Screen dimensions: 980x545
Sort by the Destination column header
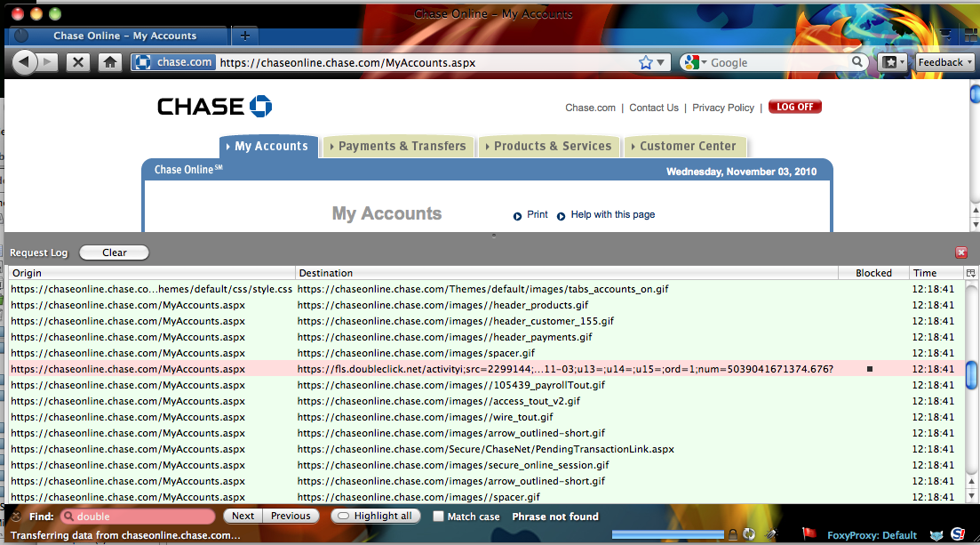point(566,273)
